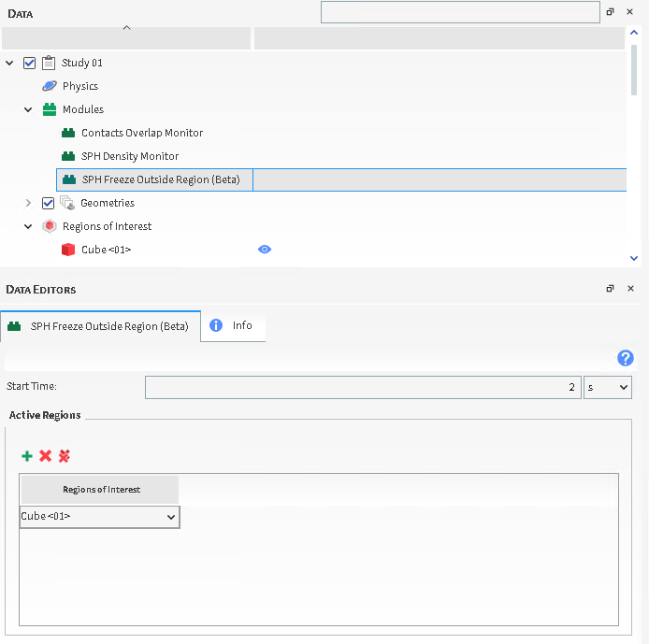Collapse the Modules tree node

(x=28, y=109)
